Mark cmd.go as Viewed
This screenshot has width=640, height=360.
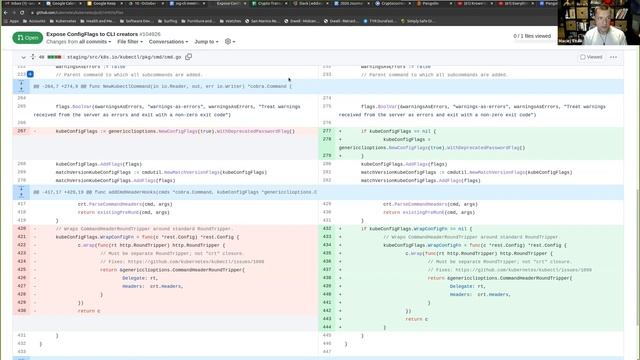pyautogui.click(x=591, y=57)
